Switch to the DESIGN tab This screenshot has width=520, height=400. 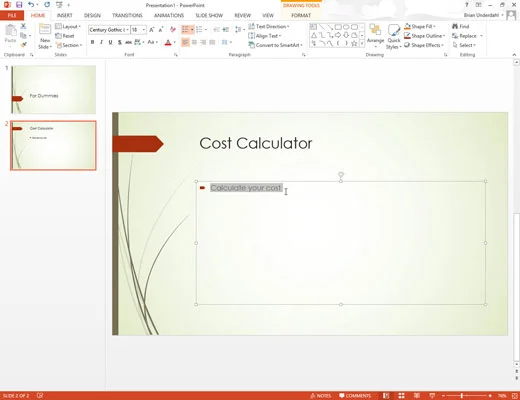[x=92, y=15]
